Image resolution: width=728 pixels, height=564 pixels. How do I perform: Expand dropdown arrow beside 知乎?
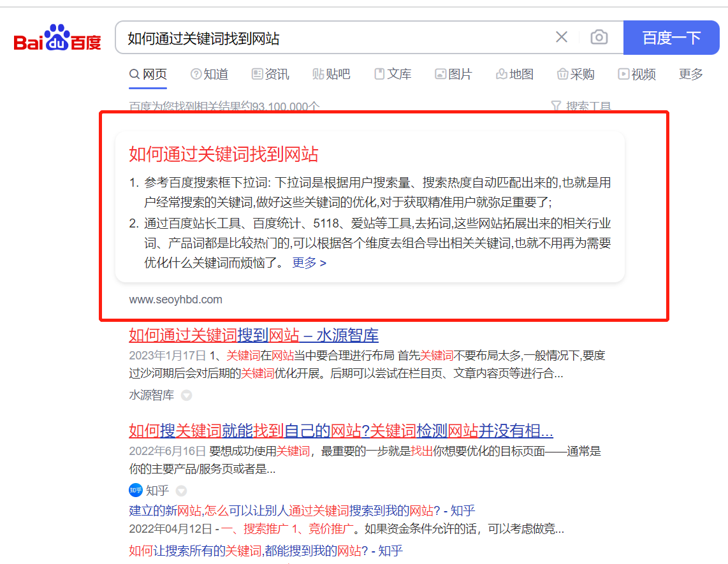click(182, 491)
